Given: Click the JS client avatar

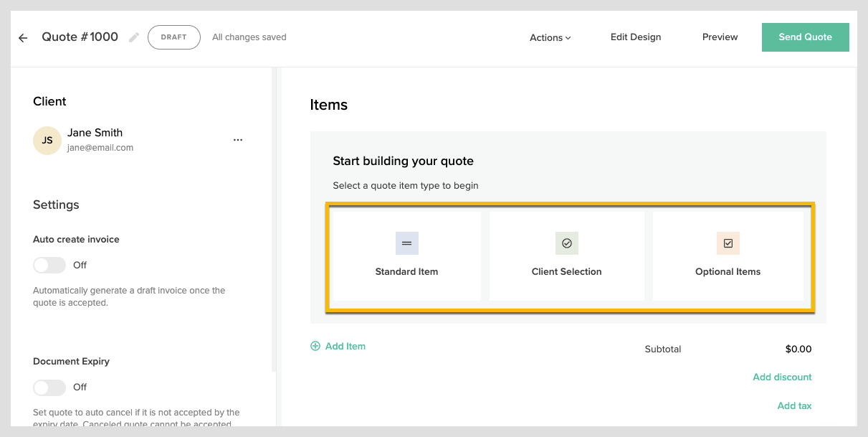Looking at the screenshot, I should click(x=47, y=140).
